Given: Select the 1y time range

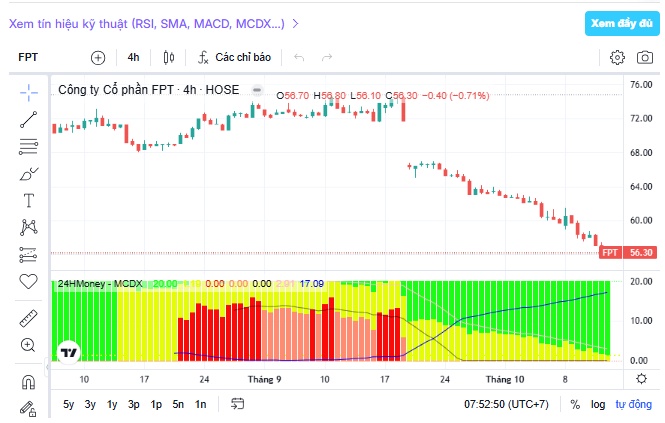Looking at the screenshot, I should (x=112, y=404).
